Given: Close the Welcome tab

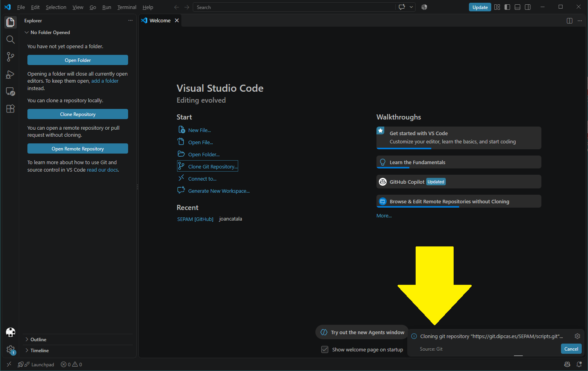Looking at the screenshot, I should click(x=177, y=20).
